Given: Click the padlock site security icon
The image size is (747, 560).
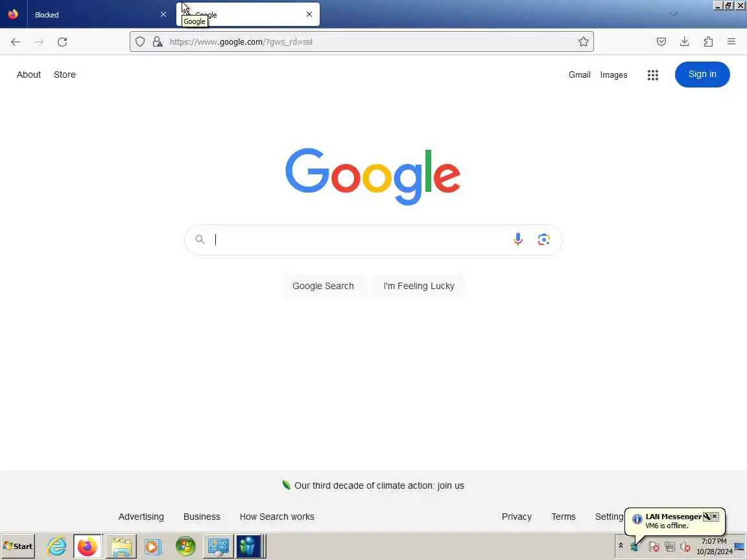Looking at the screenshot, I should tap(158, 42).
